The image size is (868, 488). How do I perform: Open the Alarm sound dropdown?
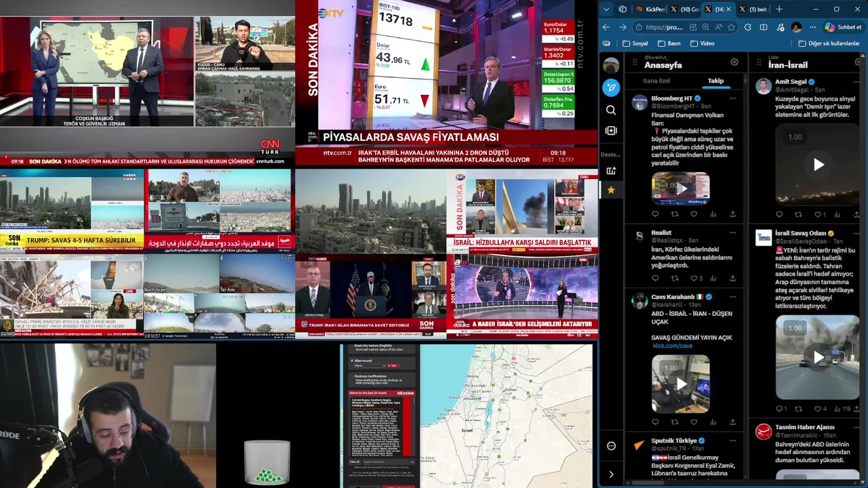point(370,365)
